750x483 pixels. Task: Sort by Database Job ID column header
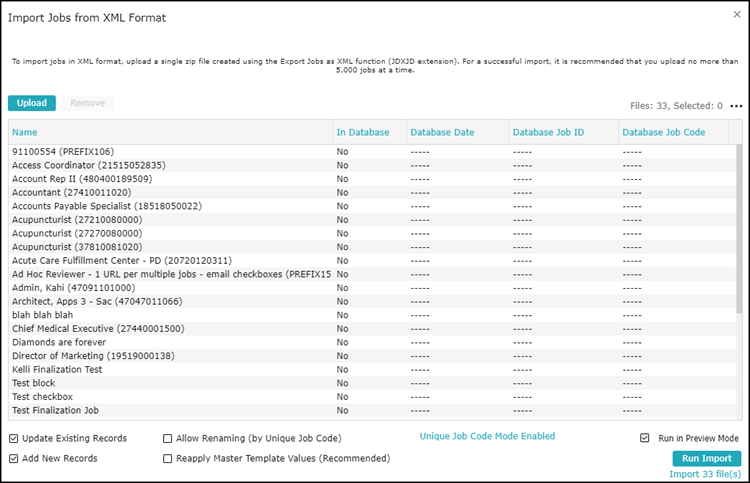tap(548, 132)
